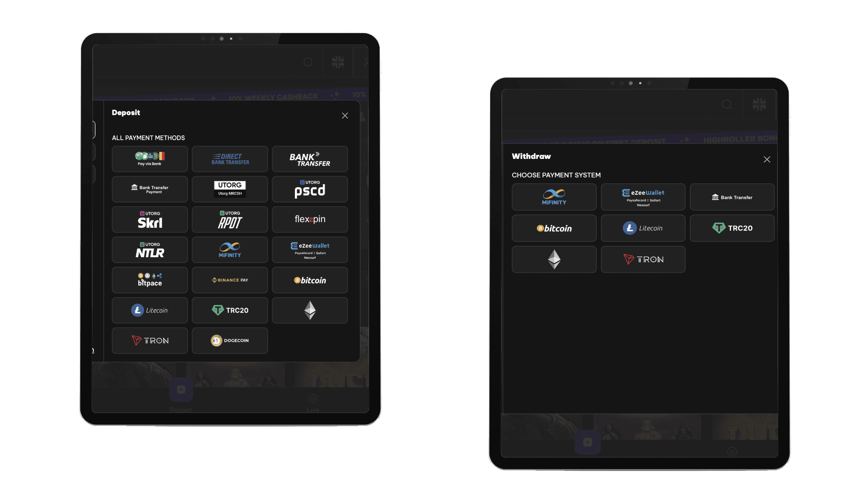Select Binance Pay deposit method
Screen dimensions: 868x495
230,280
